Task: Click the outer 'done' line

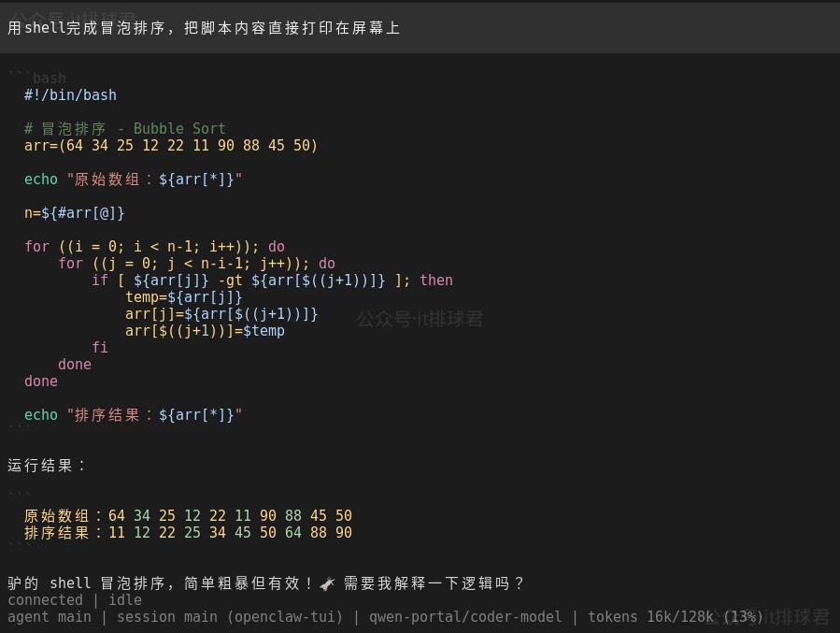Action: [41, 381]
